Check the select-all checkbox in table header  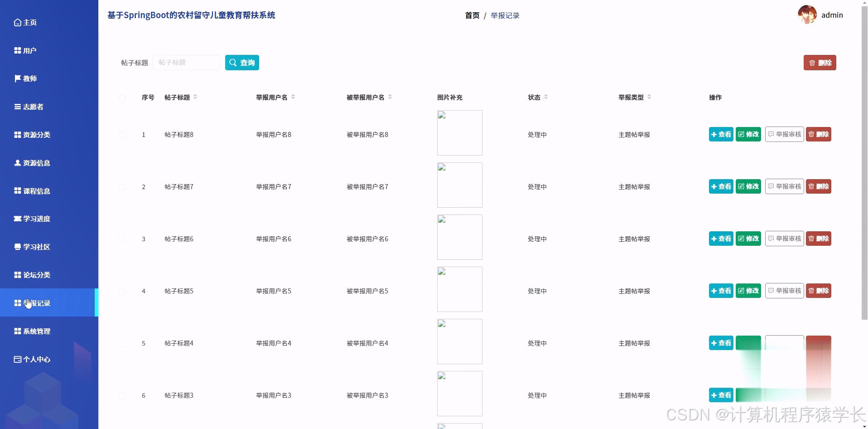tap(122, 97)
